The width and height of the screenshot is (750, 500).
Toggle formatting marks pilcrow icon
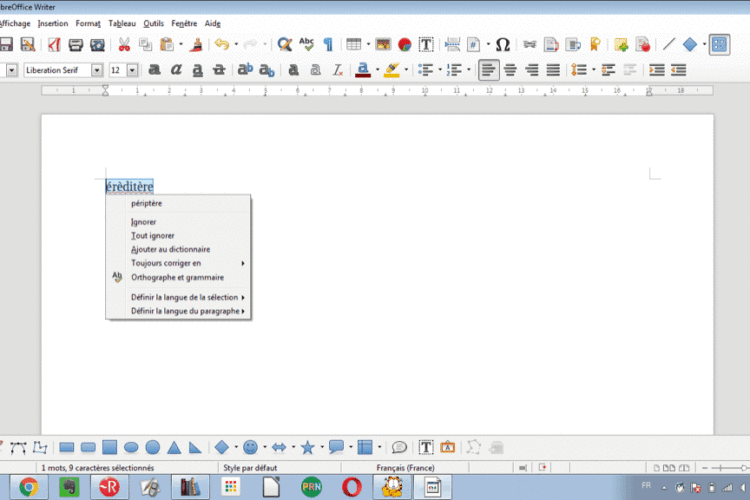coord(328,44)
